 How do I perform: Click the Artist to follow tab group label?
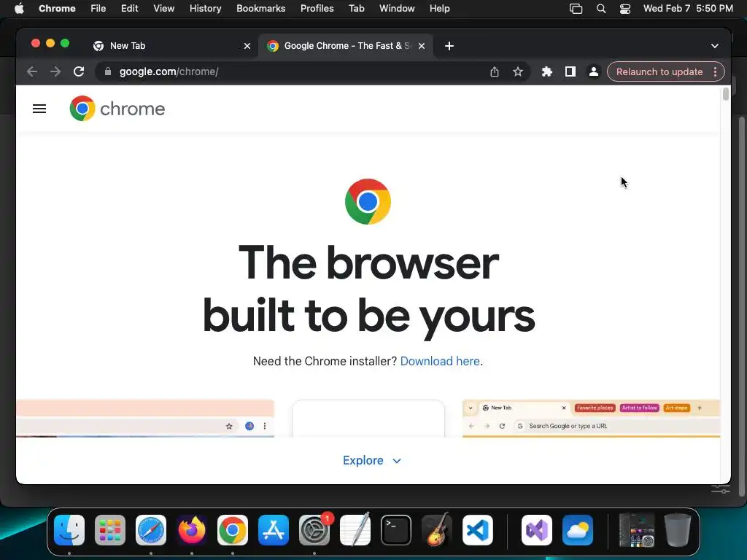pyautogui.click(x=639, y=408)
